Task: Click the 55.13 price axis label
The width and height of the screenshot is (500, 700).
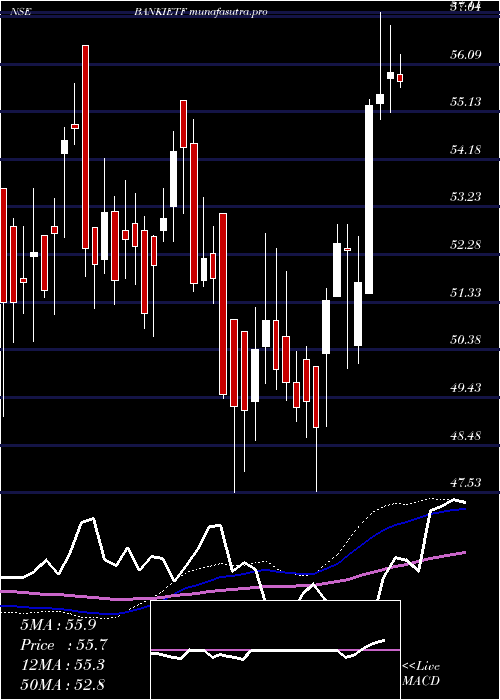Action: [x=466, y=102]
